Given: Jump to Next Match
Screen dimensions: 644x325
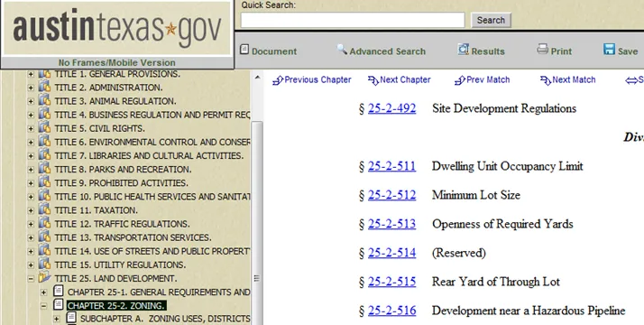Looking at the screenshot, I should (x=574, y=79).
